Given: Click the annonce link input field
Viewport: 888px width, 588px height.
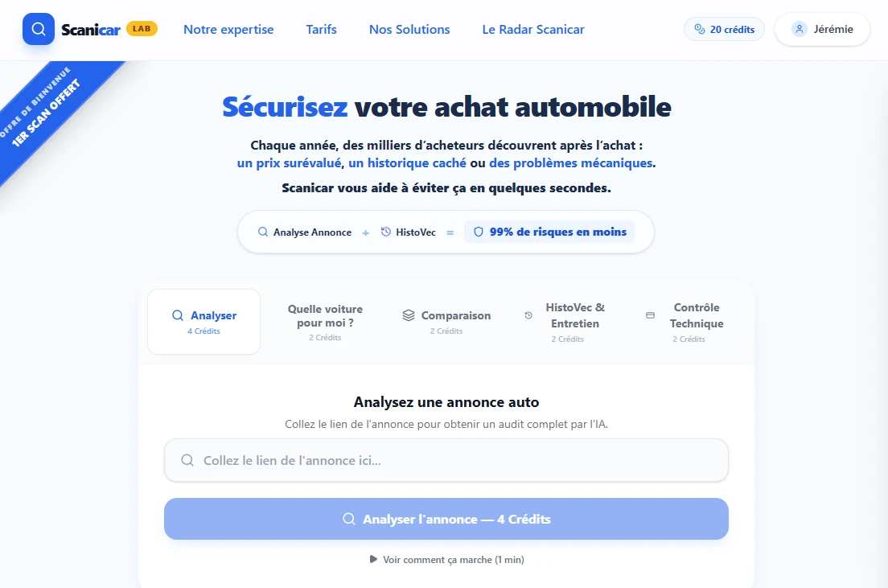Looking at the screenshot, I should [446, 460].
